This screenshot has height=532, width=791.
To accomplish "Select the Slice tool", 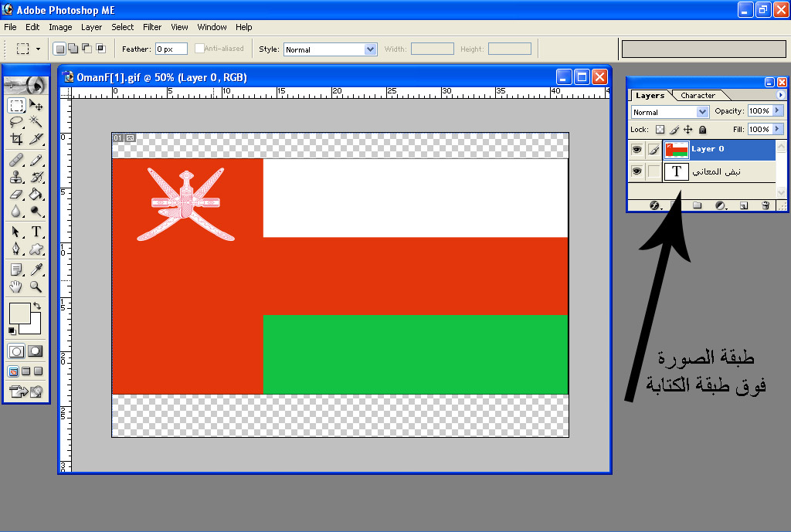I will pos(36,139).
